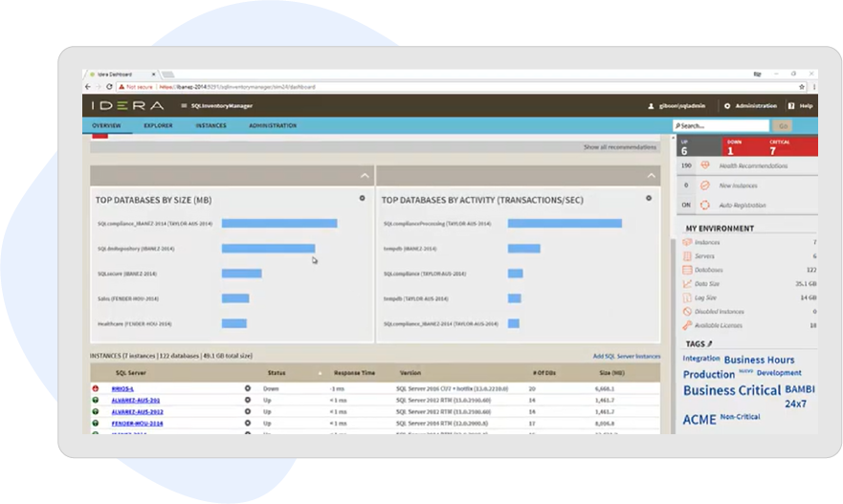Open Data Size chart icon
The height and width of the screenshot is (504, 843).
pos(687,284)
